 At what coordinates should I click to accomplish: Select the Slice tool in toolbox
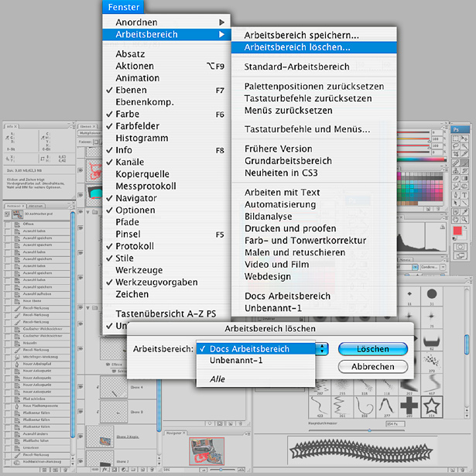464,154
